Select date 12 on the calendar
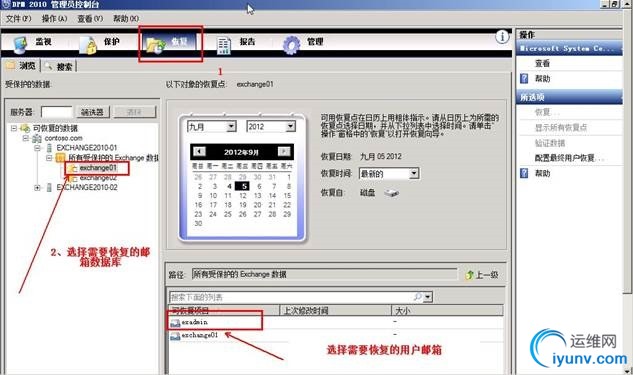 point(243,195)
